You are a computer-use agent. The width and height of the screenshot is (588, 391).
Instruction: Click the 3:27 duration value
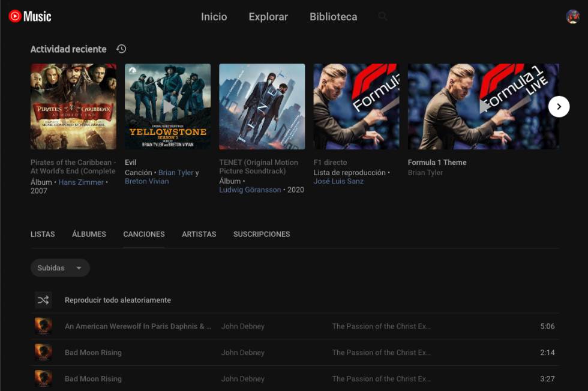(x=547, y=378)
